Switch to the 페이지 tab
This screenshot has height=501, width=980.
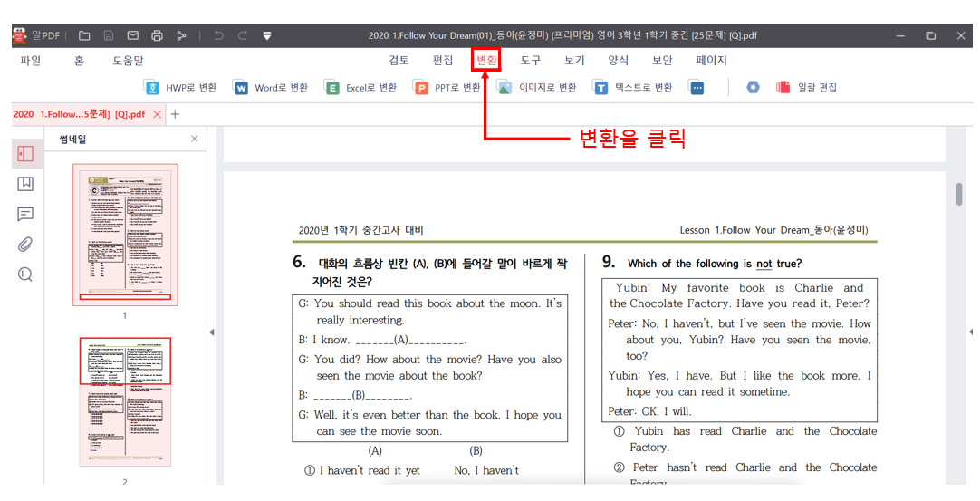[x=711, y=60]
